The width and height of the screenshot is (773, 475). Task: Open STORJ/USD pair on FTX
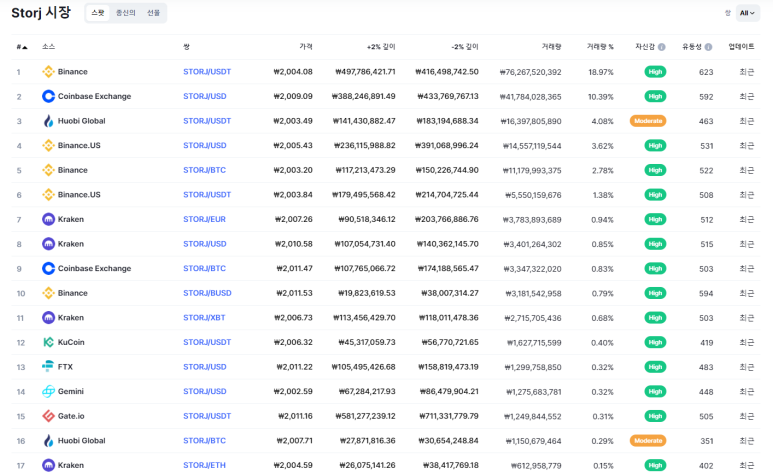(x=205, y=367)
